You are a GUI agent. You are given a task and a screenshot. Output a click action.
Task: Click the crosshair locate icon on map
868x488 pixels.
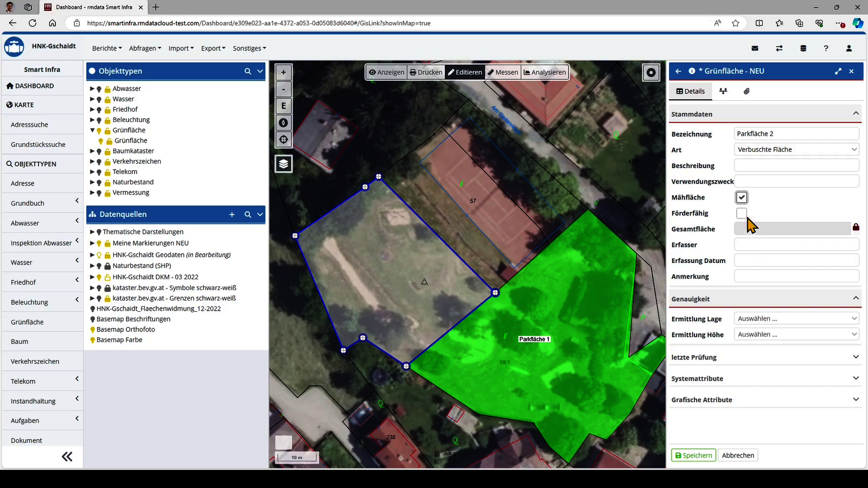point(283,139)
